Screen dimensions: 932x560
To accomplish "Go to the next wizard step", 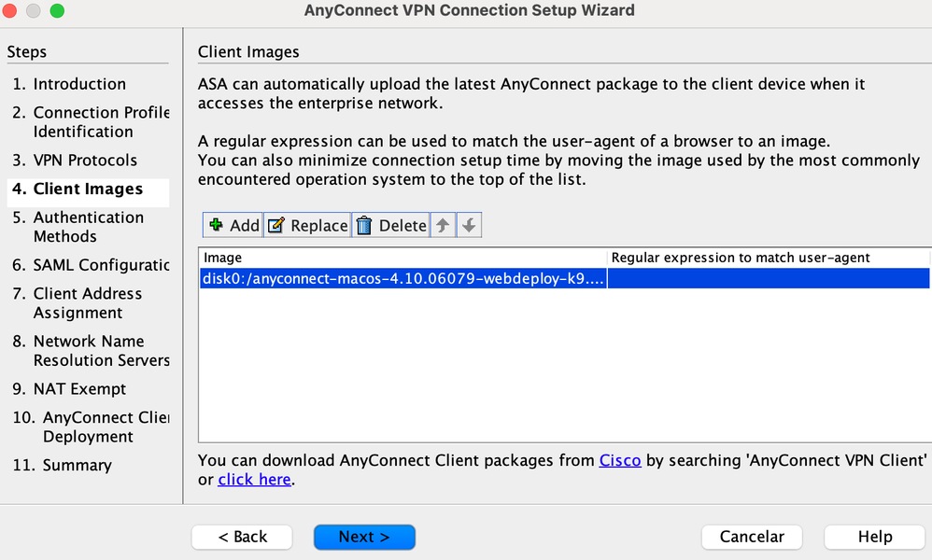I will (364, 537).
